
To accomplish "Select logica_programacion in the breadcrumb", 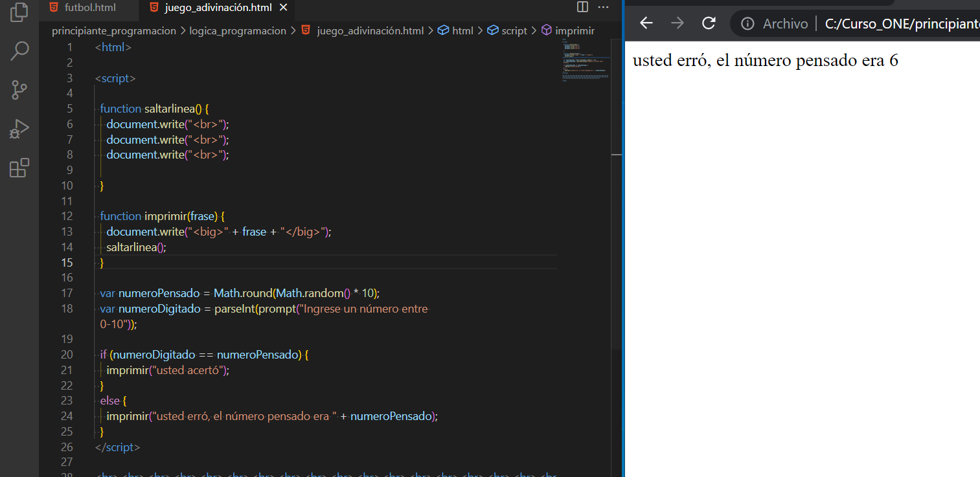I will [238, 30].
